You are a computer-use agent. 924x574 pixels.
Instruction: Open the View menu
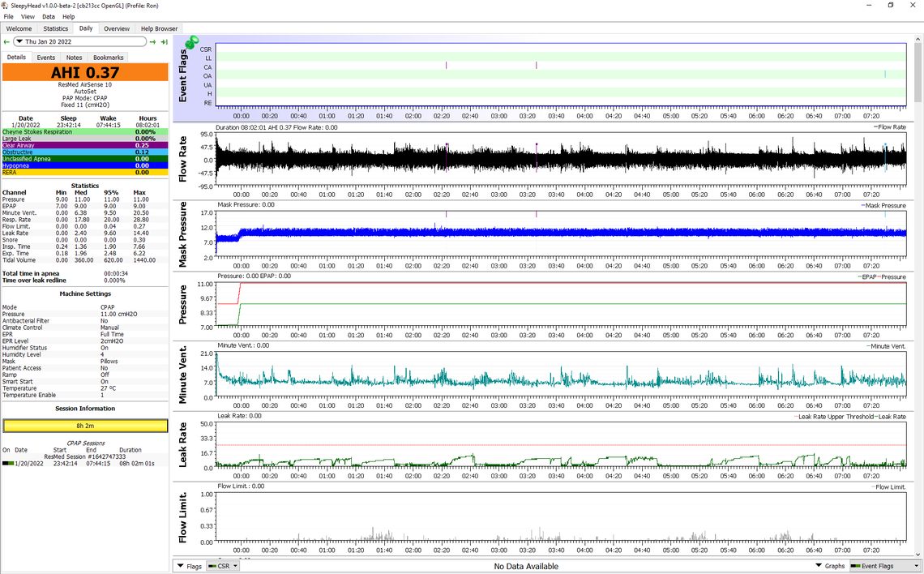coord(28,16)
